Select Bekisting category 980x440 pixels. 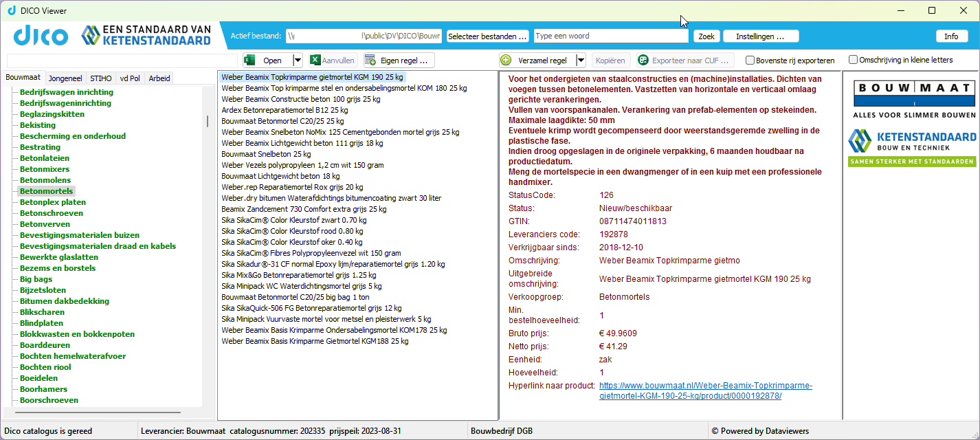pos(38,125)
